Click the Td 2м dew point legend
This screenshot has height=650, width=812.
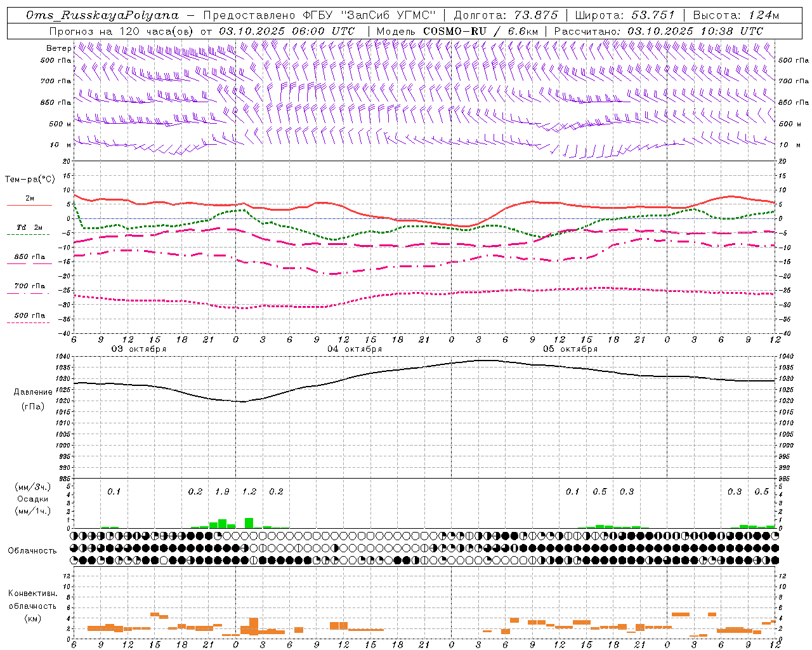29,230
